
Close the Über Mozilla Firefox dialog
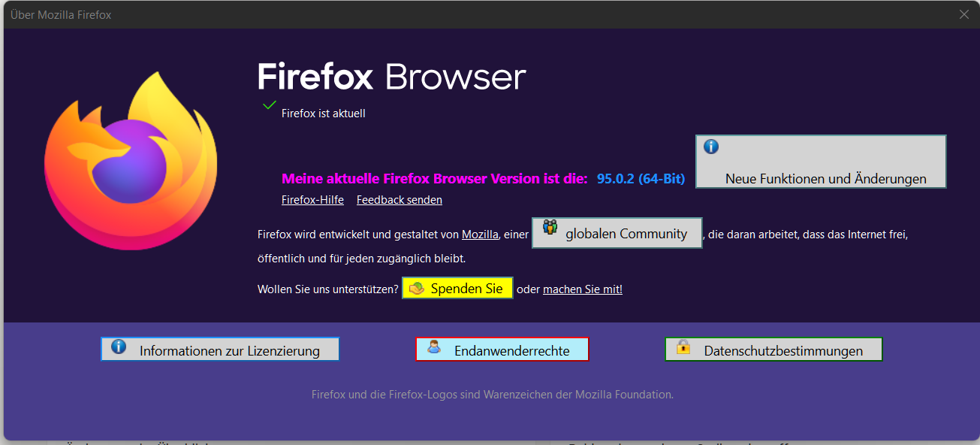click(x=964, y=14)
